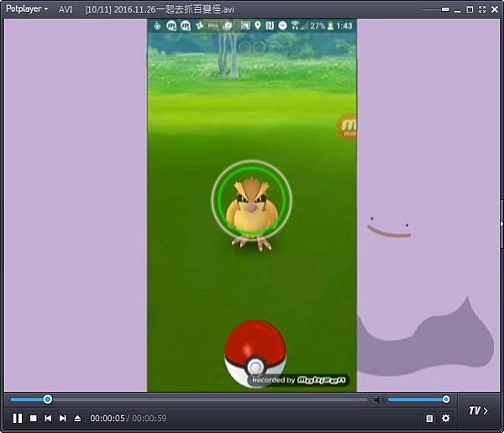Click the Pidgey in the video

tap(252, 213)
